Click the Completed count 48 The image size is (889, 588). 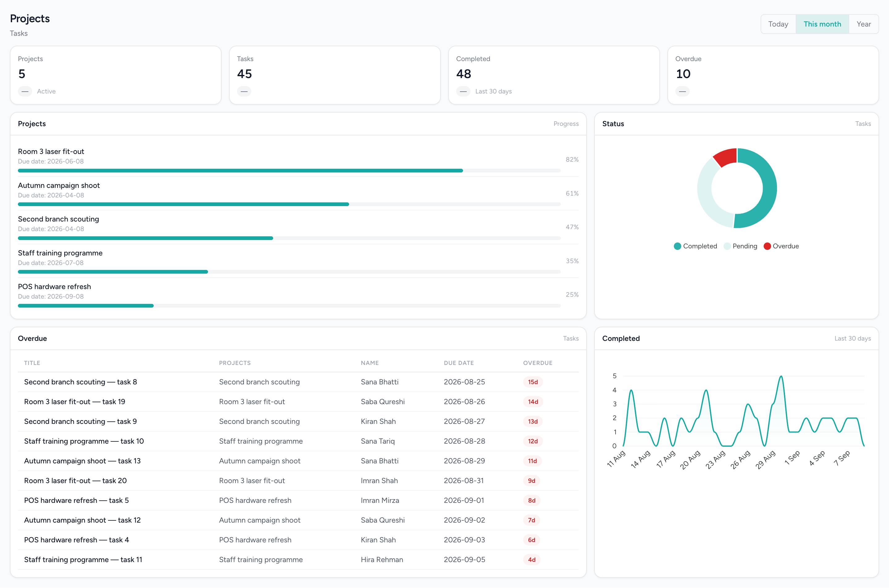pos(464,74)
